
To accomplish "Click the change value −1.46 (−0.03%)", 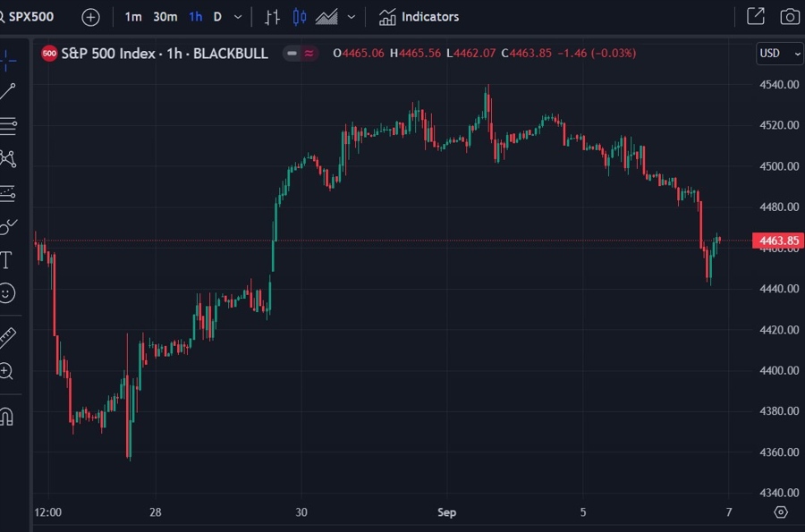I will [597, 54].
